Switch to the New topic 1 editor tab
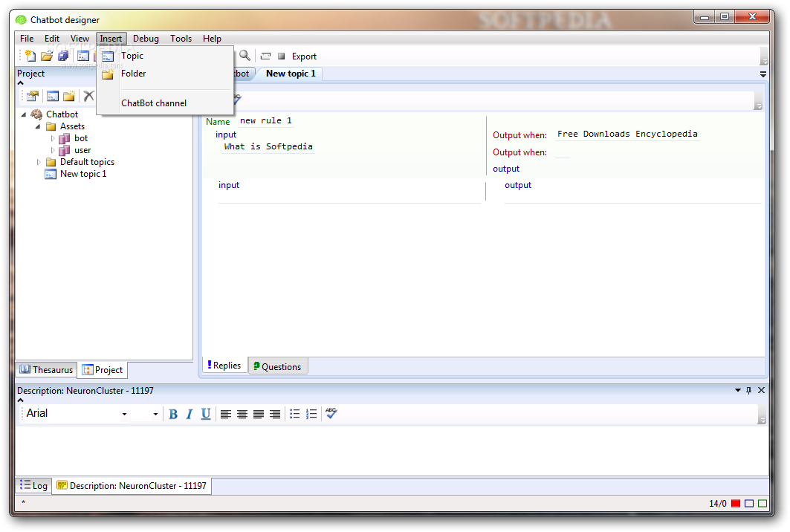Screen dimensions: 790x532 [x=291, y=74]
